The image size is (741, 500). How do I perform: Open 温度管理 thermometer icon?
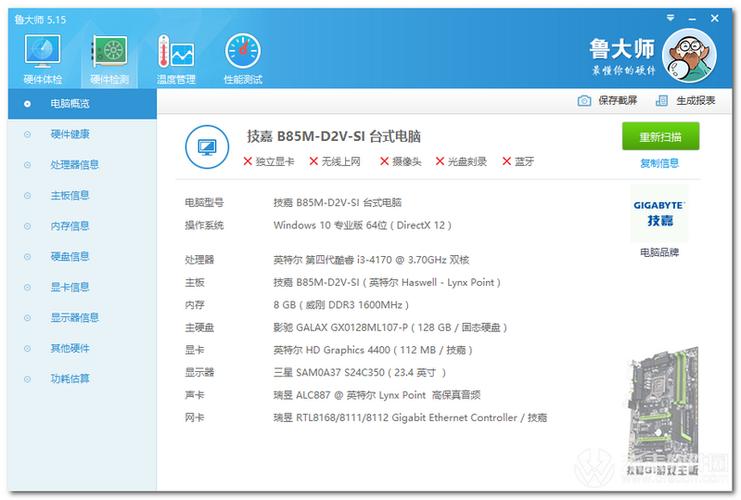176,51
